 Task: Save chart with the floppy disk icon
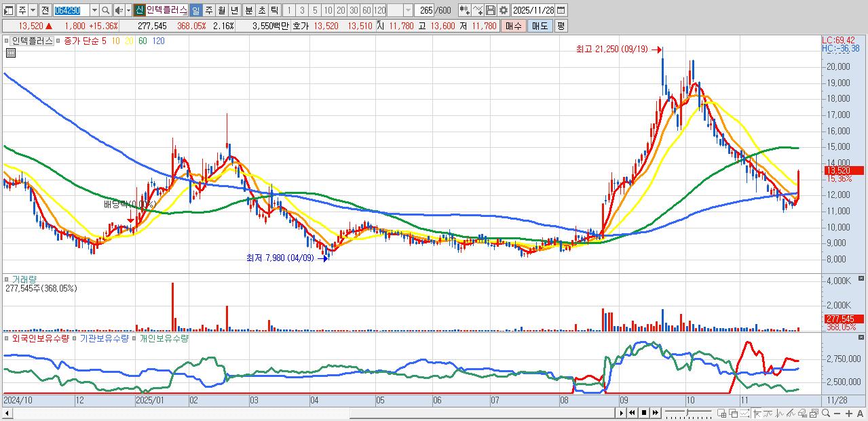491,10
